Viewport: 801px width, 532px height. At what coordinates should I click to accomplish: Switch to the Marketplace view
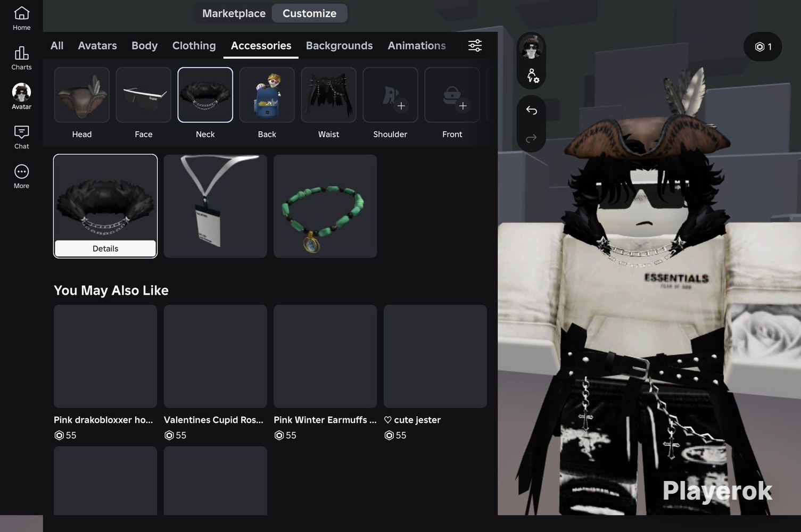coord(234,13)
